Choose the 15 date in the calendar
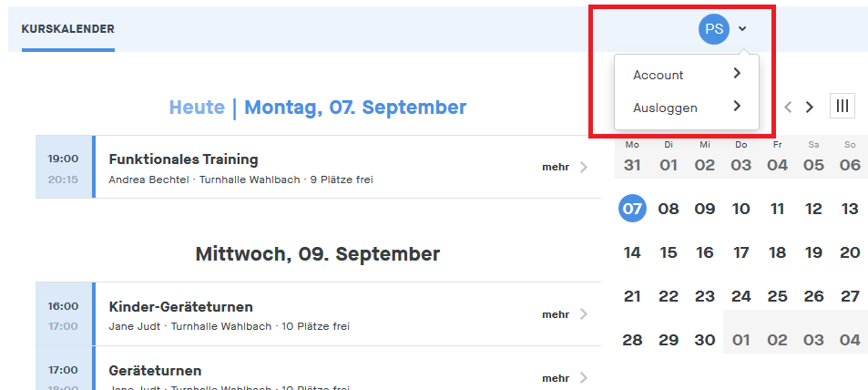The height and width of the screenshot is (390, 868). [x=669, y=252]
